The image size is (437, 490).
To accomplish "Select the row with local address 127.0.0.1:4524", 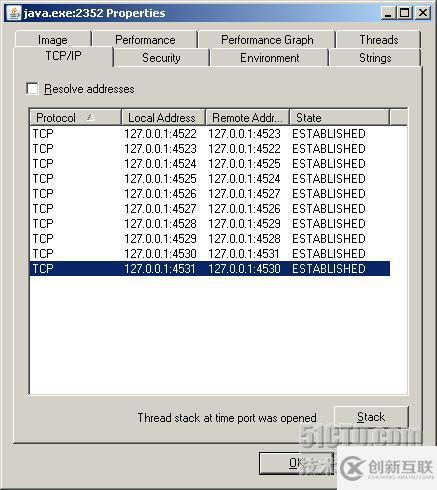I will pyautogui.click(x=210, y=164).
